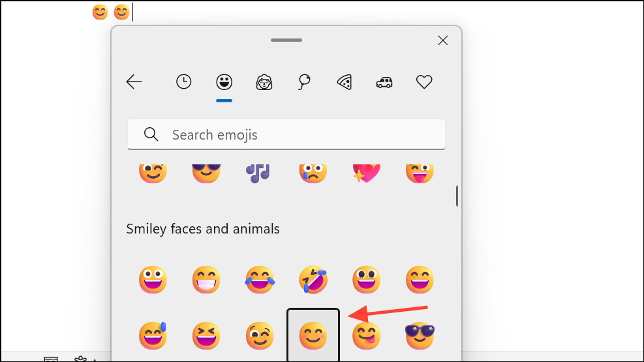Open the heart symbols category
644x362 pixels.
(424, 82)
